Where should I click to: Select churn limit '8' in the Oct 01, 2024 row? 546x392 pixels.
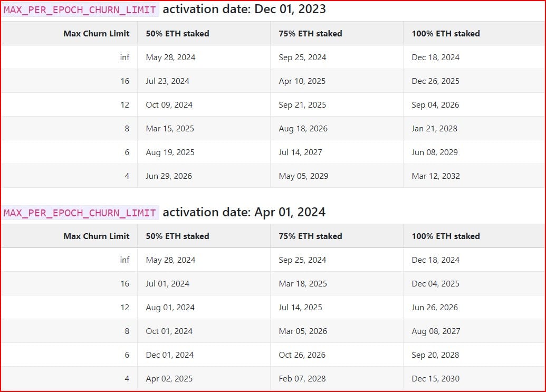127,331
